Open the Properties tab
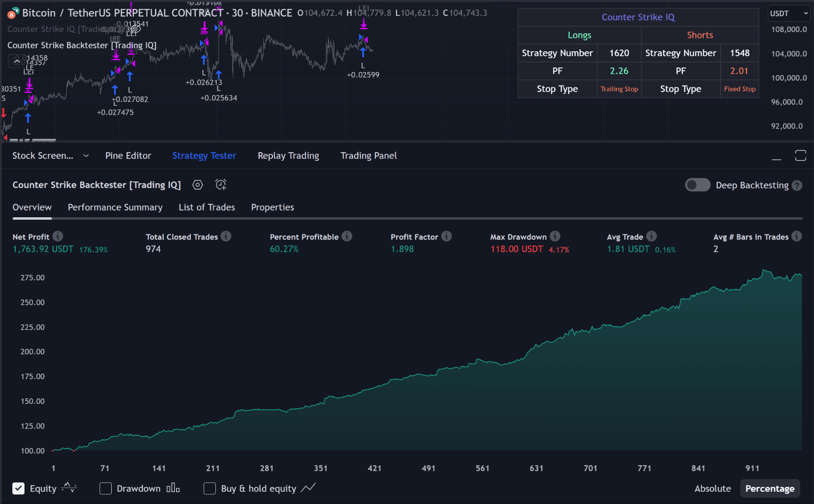 coord(272,207)
